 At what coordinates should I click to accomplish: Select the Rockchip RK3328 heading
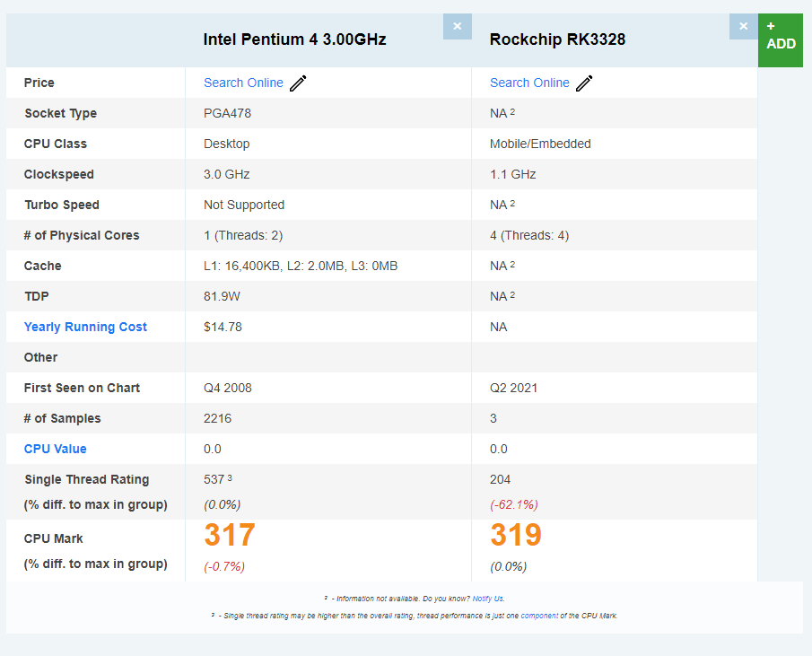(x=558, y=39)
